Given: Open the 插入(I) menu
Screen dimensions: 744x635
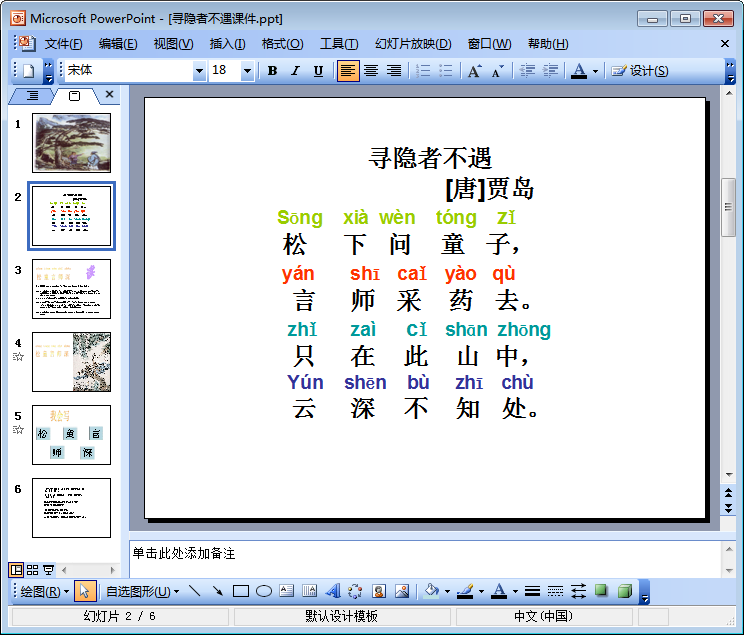Looking at the screenshot, I should (227, 44).
